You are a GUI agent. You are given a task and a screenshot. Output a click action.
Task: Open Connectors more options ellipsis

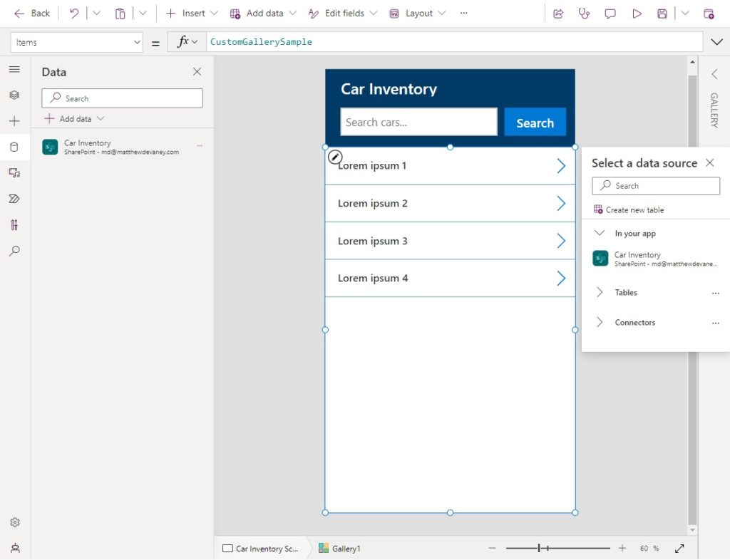(x=716, y=323)
